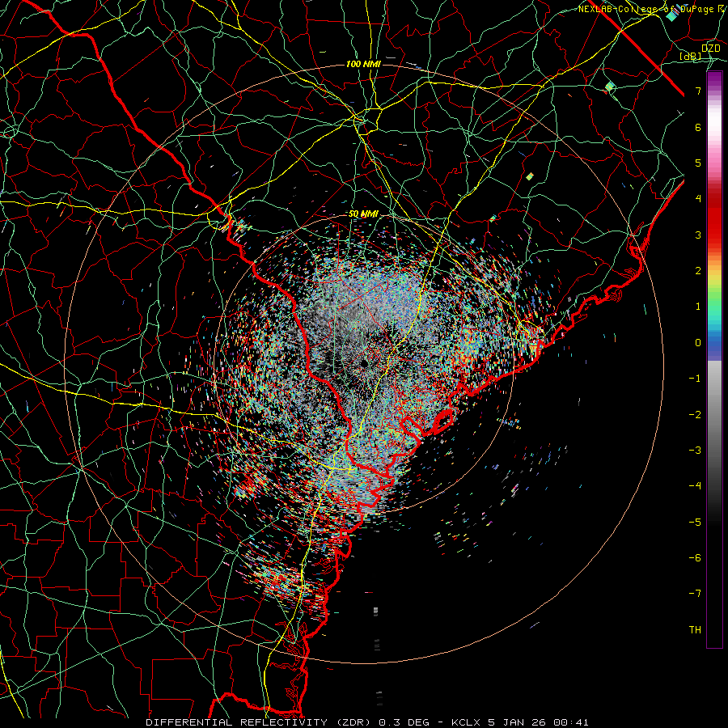Click the positive 6 scale label
Image resolution: width=728 pixels, height=728 pixels.
point(698,127)
